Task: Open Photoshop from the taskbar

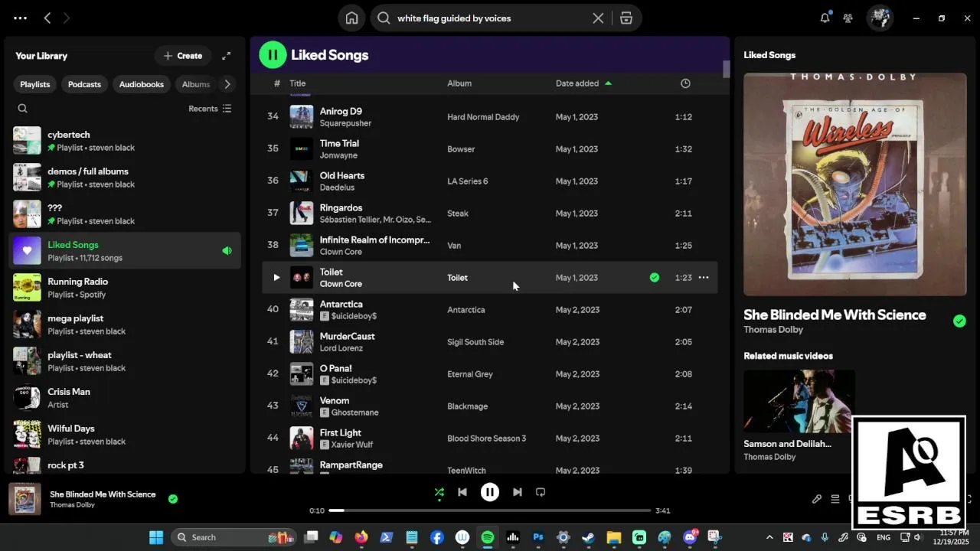Action: [538, 537]
